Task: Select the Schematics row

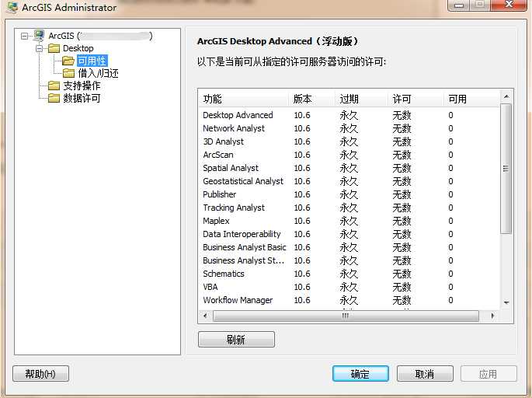Action: 349,274
